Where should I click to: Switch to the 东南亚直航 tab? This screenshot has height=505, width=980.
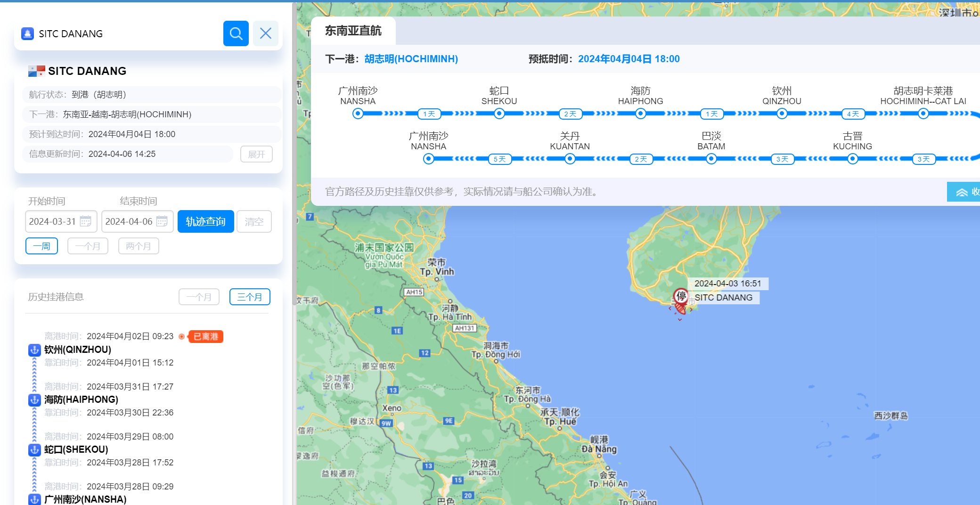(x=354, y=31)
